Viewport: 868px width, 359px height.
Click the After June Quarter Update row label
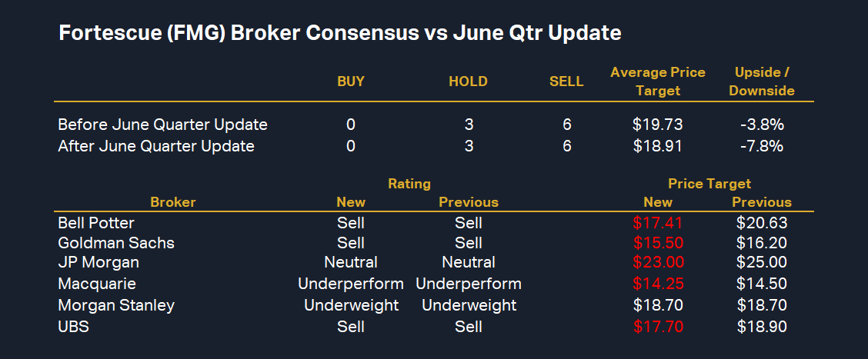[x=156, y=146]
